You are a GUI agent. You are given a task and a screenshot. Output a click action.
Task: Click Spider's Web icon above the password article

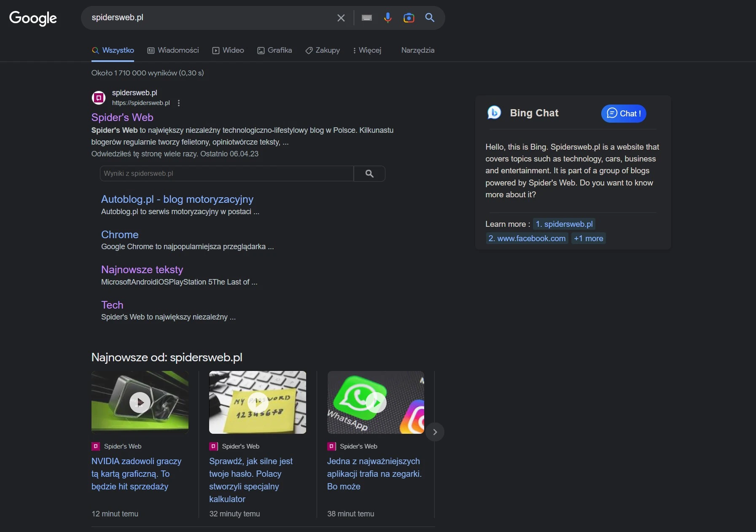point(214,446)
